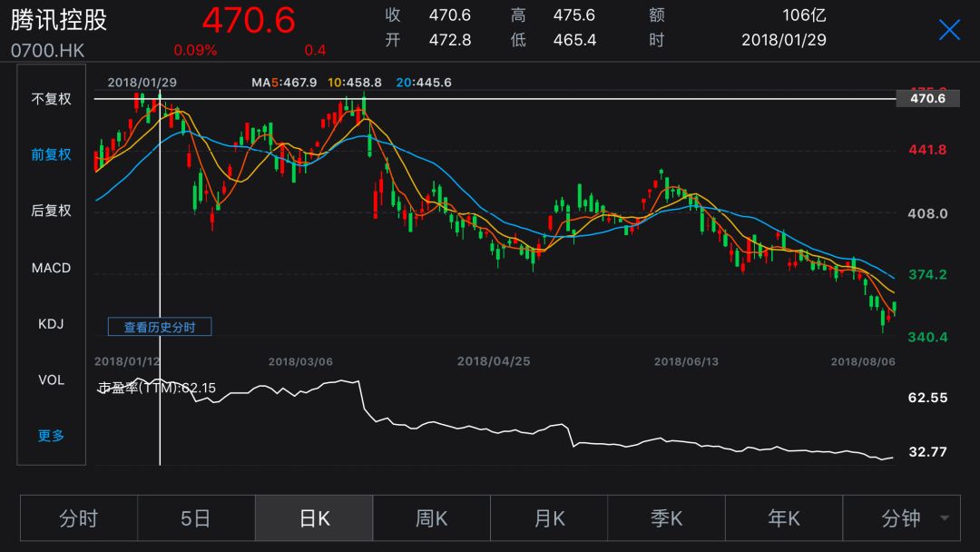
Task: Switch to 年K yearly chart
Action: tap(784, 518)
